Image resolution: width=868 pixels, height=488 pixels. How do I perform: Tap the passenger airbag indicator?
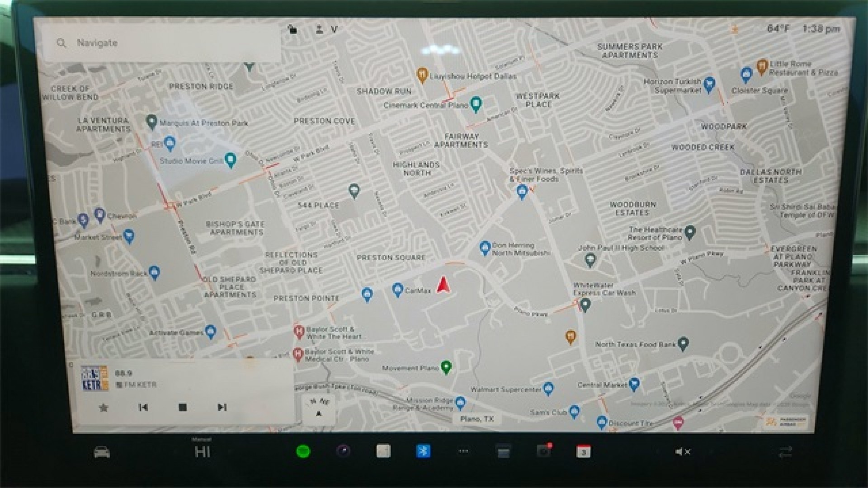click(787, 422)
